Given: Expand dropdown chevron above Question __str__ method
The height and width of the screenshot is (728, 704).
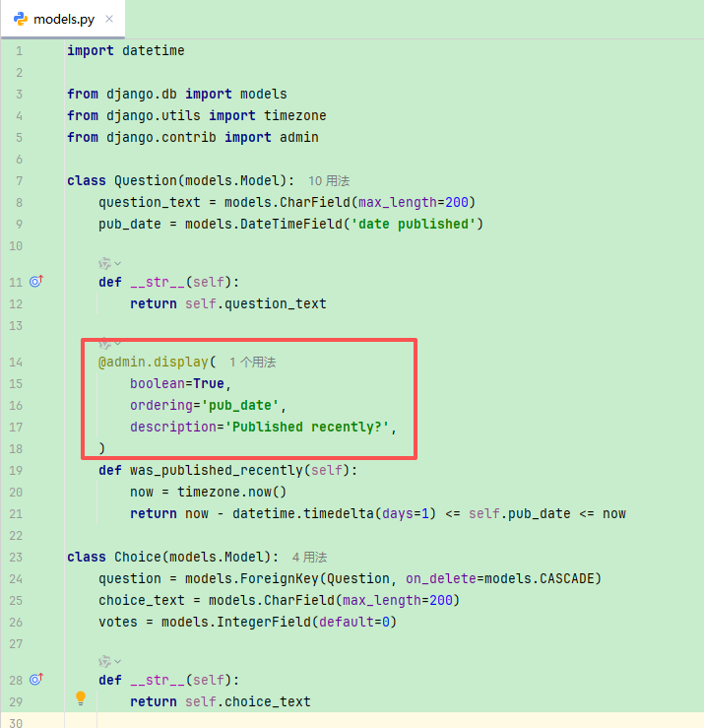Looking at the screenshot, I should pyautogui.click(x=118, y=264).
